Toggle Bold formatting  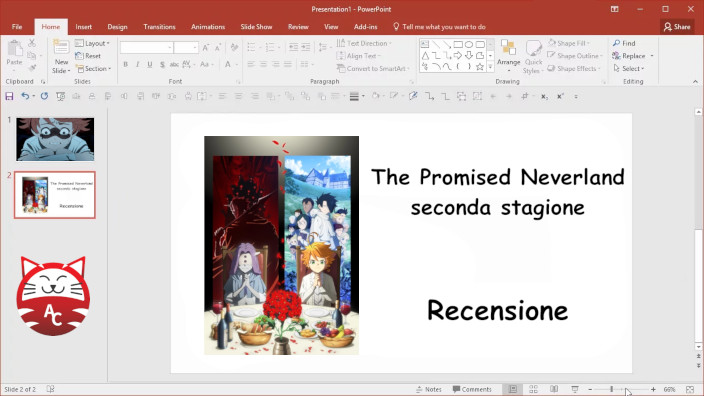pos(125,65)
